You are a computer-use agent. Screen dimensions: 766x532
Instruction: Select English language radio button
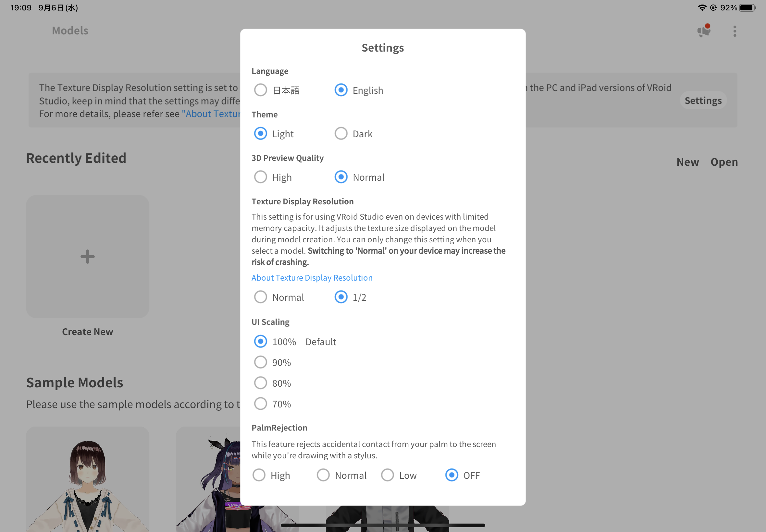(341, 90)
